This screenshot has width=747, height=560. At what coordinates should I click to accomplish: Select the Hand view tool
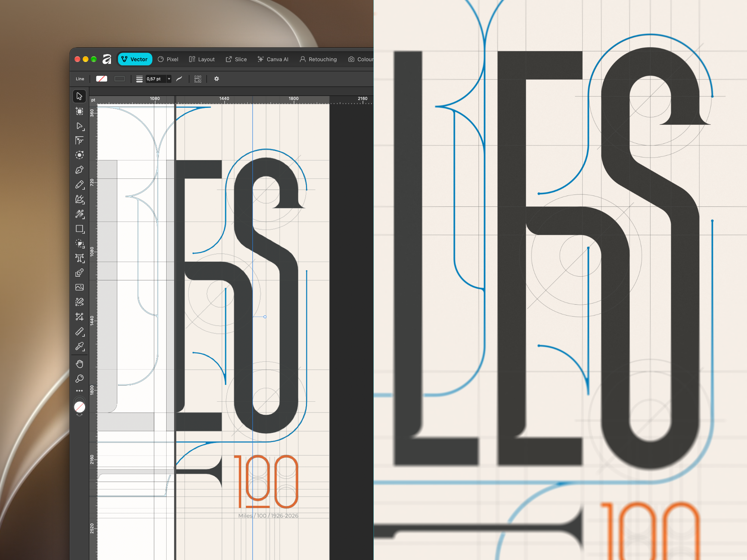(79, 364)
